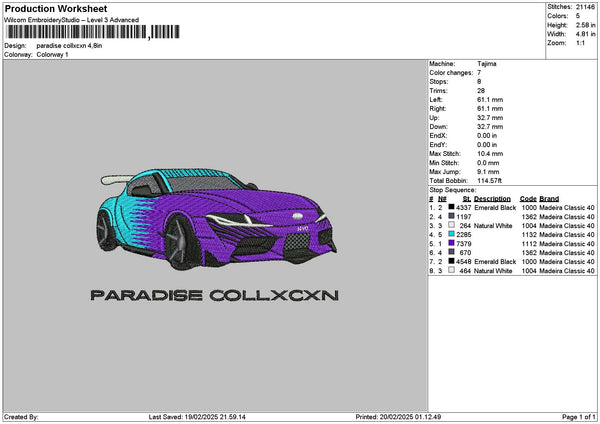Click 'Madeira Classic 40' brand in stop row 1
Image resolution: width=600 pixels, height=424 pixels.
567,208
